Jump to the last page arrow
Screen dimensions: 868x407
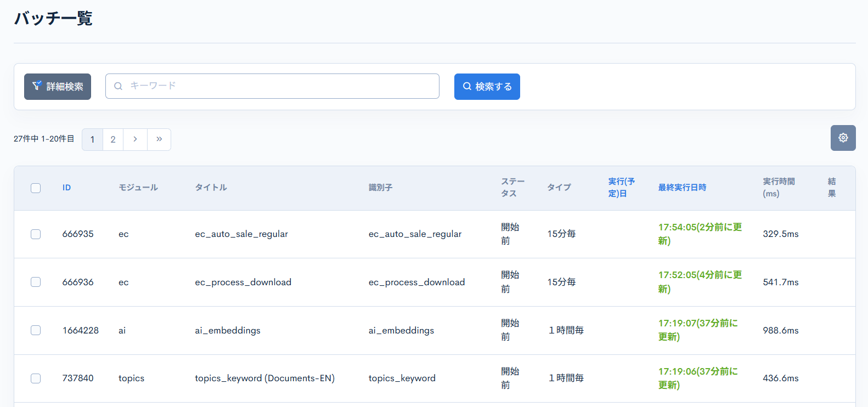(x=159, y=139)
